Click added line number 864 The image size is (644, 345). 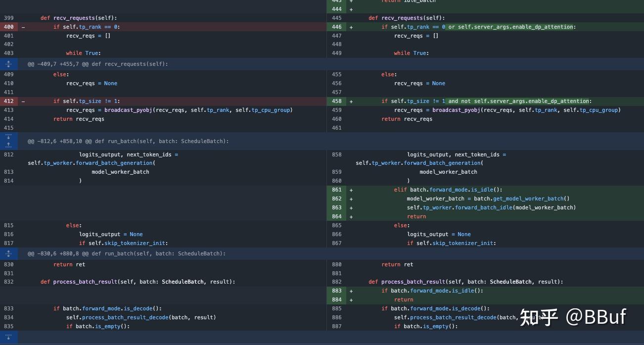337,216
